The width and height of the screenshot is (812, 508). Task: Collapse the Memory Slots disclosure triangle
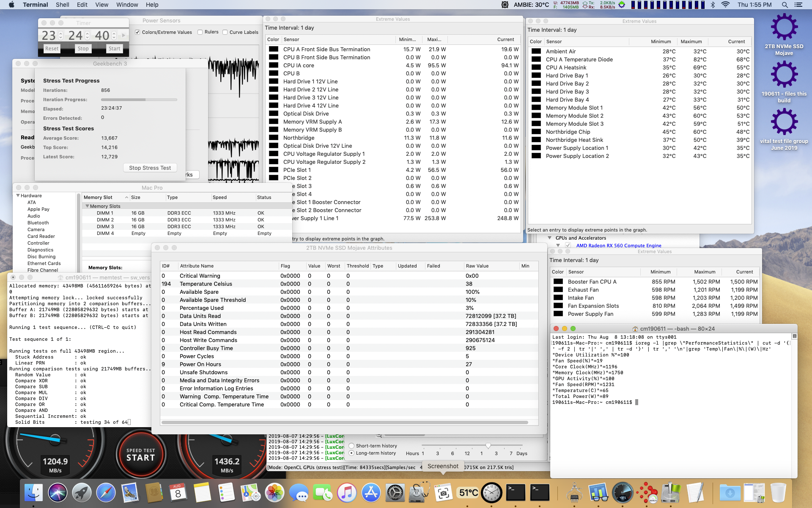[87, 206]
